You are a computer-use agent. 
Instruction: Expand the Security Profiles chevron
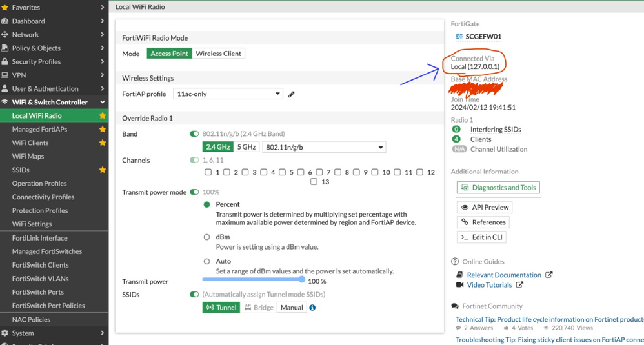coord(102,61)
